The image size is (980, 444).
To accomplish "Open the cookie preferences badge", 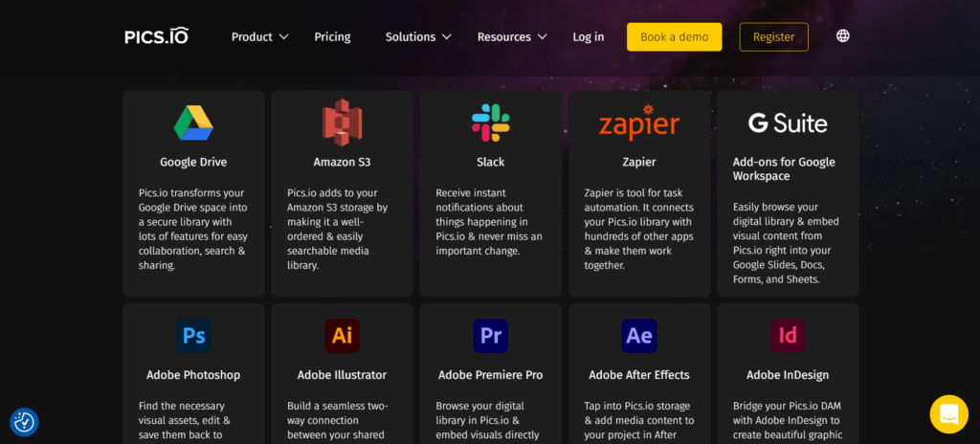I will [x=24, y=422].
